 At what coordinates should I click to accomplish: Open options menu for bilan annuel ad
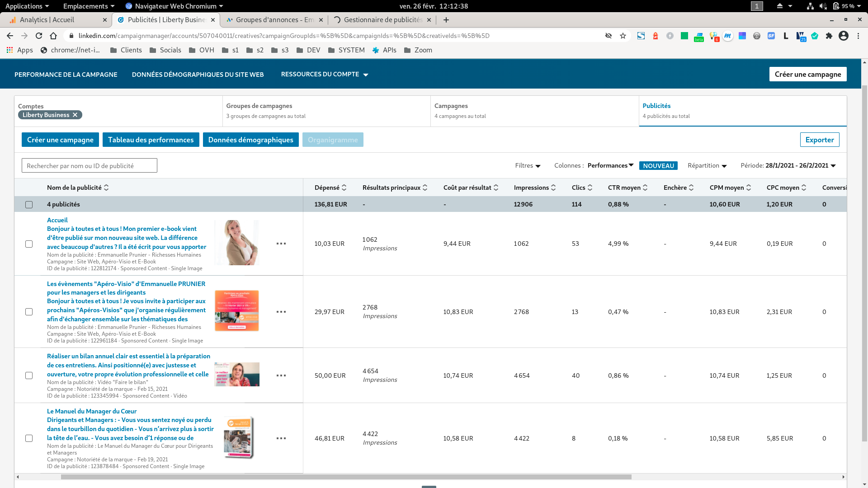281,375
